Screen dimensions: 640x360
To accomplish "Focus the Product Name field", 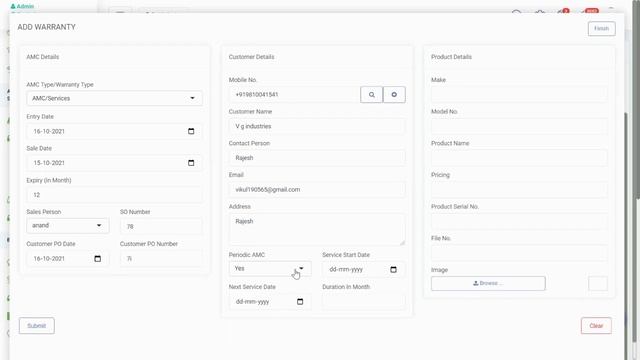I will [x=519, y=158].
